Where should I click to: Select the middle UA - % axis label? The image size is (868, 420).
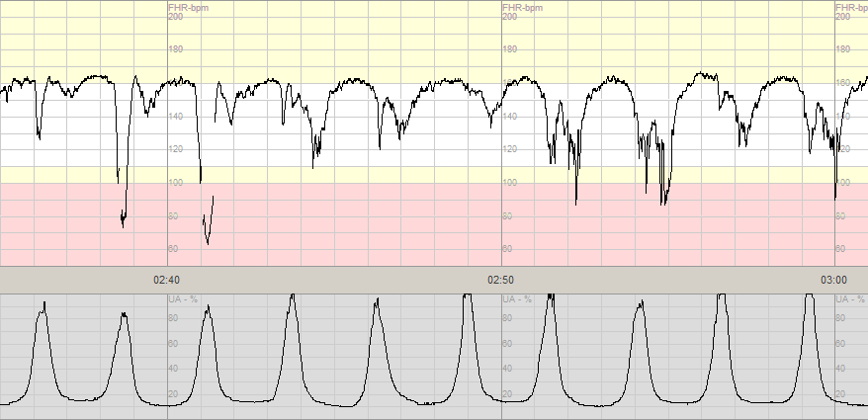(518, 299)
